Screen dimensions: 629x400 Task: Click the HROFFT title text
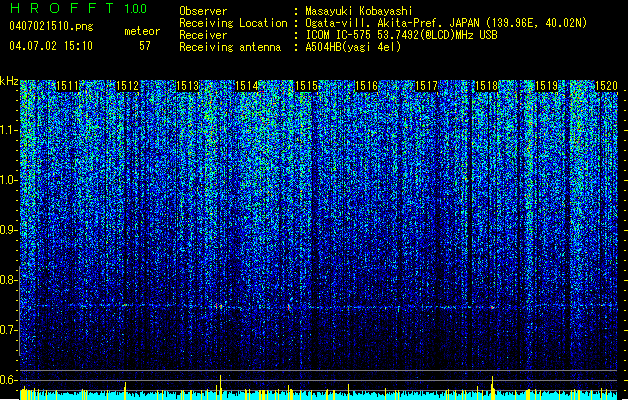(x=62, y=8)
